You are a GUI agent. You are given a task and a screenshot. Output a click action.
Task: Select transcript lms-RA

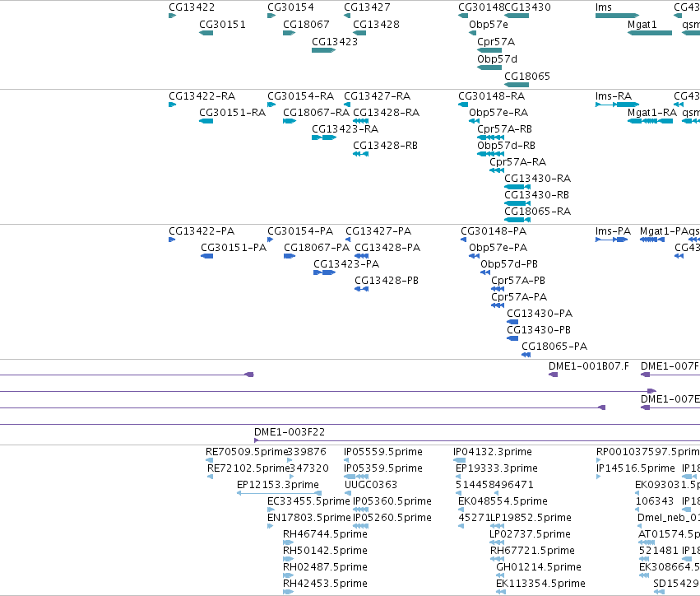click(x=618, y=105)
